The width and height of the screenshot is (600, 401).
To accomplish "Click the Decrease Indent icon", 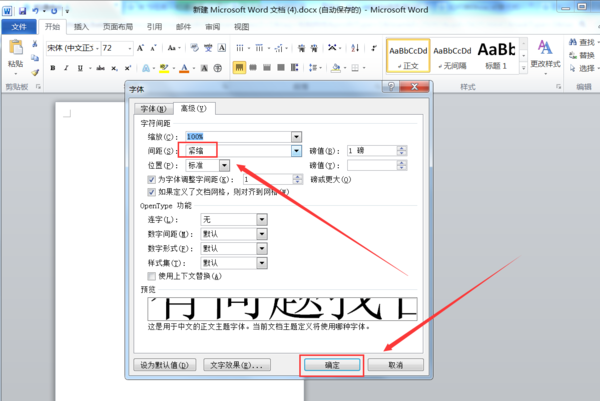I will (x=302, y=48).
